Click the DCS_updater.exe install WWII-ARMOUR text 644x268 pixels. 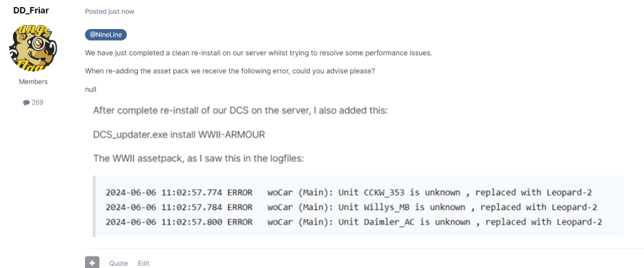click(180, 134)
